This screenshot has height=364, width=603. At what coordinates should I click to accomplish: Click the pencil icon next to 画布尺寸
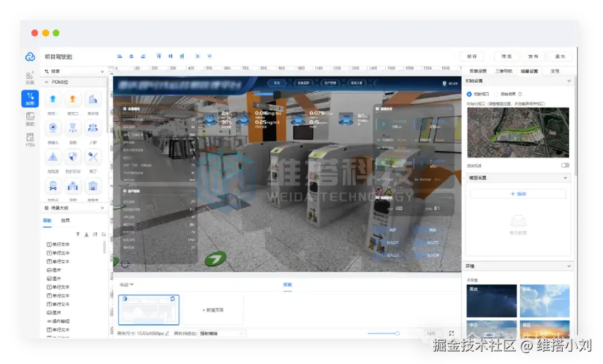pyautogui.click(x=167, y=333)
